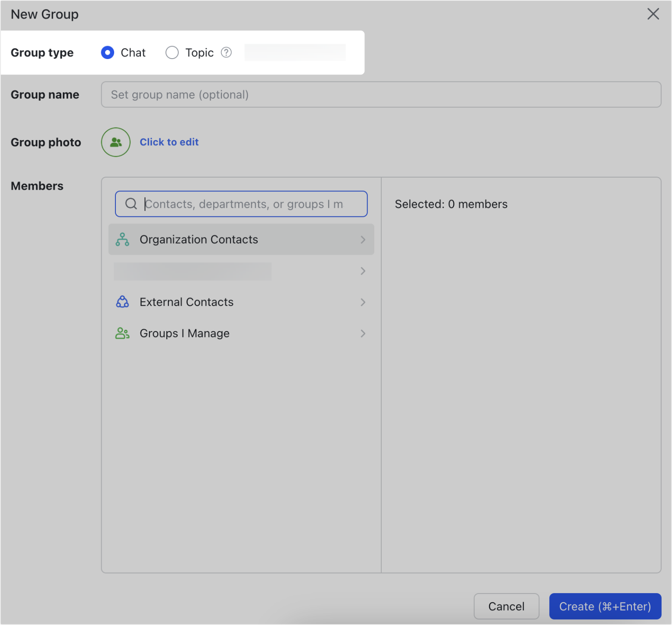Expand Organization Contacts
Viewport: 672px width, 625px height.
click(363, 239)
